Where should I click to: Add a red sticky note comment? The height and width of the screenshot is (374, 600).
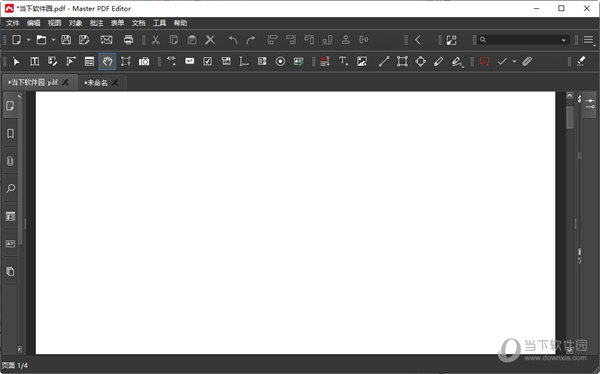(485, 61)
